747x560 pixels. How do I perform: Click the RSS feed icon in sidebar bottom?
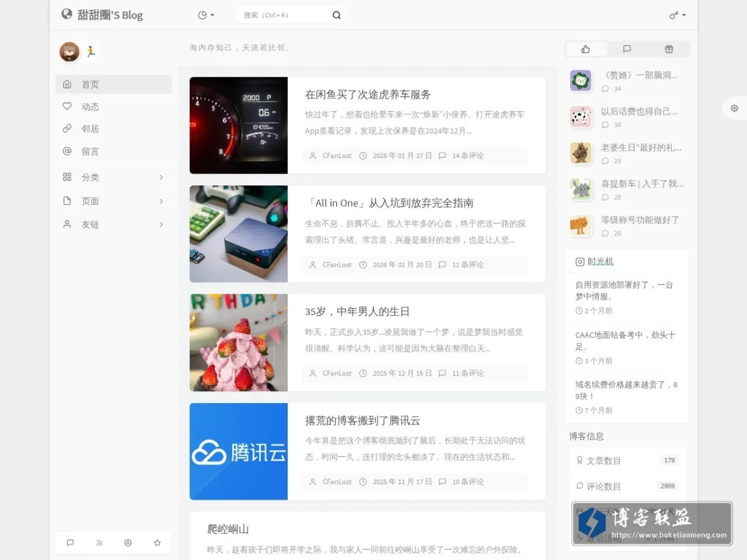pos(99,543)
